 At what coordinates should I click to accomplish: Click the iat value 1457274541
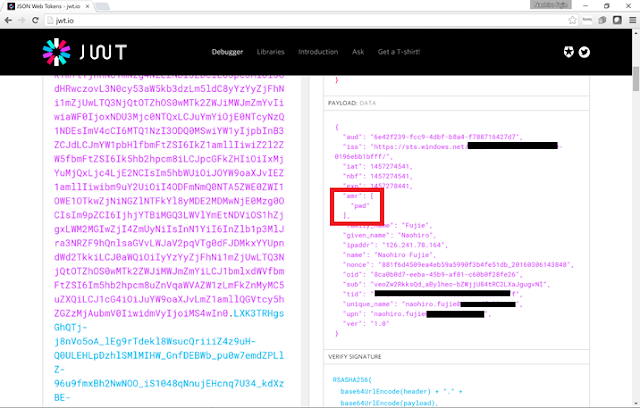tap(389, 166)
